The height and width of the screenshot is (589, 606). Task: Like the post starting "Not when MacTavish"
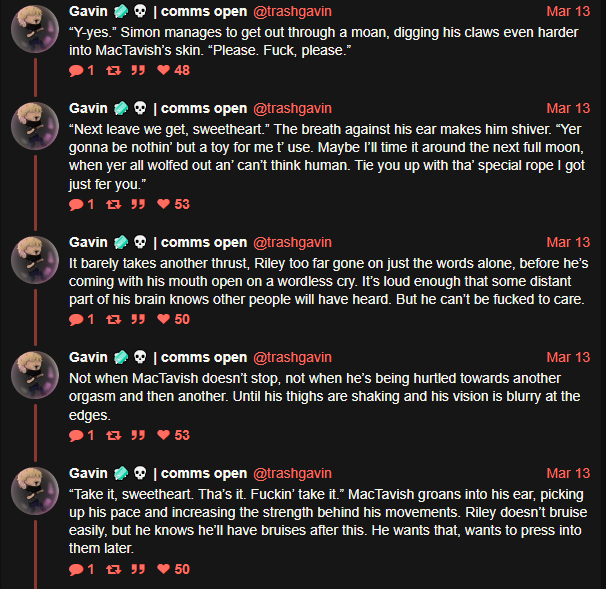click(x=163, y=435)
